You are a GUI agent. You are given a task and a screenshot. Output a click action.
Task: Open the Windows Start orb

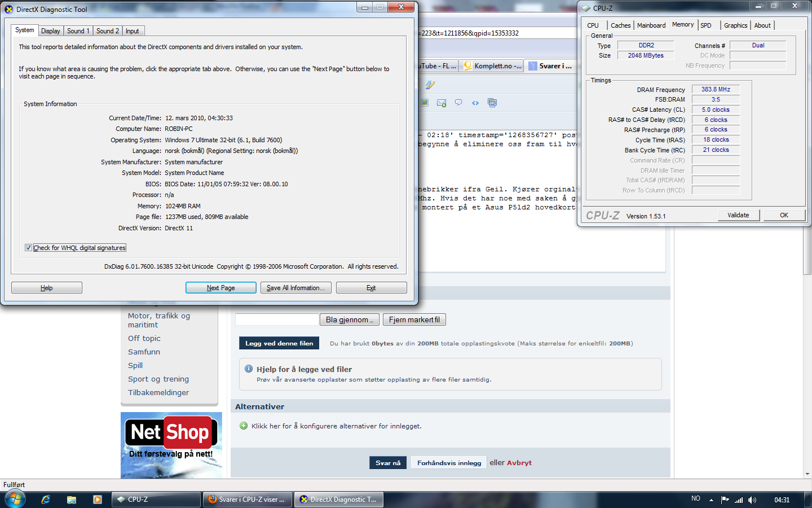pos(15,500)
